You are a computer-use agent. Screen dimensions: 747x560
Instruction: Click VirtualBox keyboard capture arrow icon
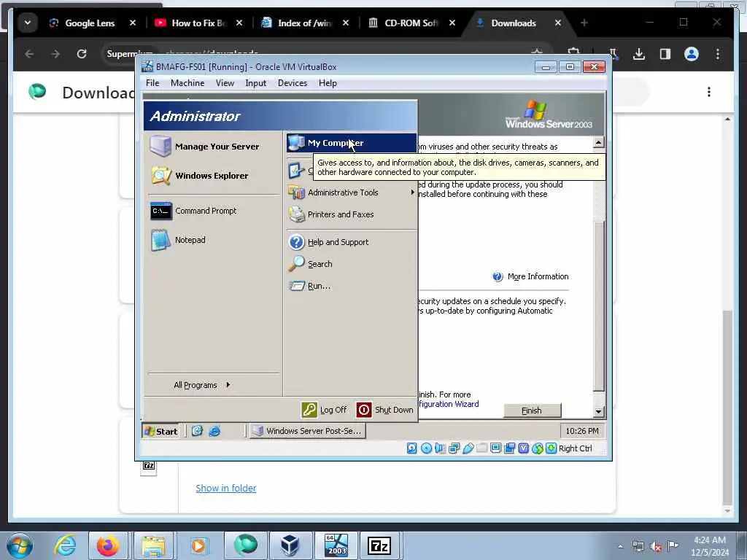click(x=551, y=448)
